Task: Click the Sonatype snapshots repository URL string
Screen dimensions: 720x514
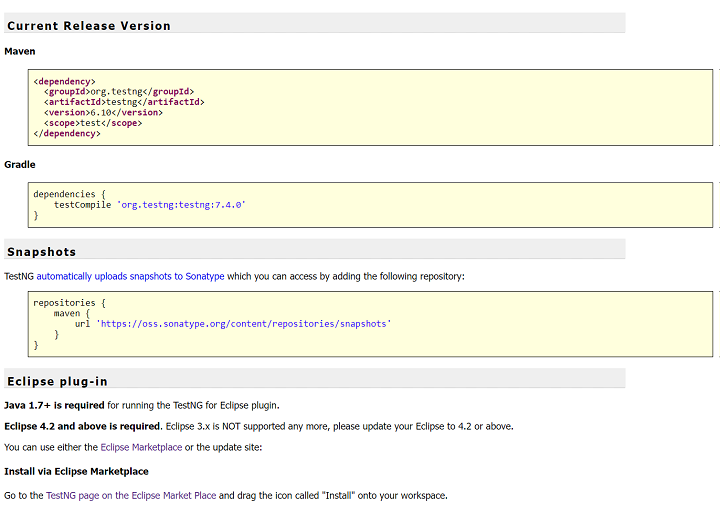Action: point(243,324)
